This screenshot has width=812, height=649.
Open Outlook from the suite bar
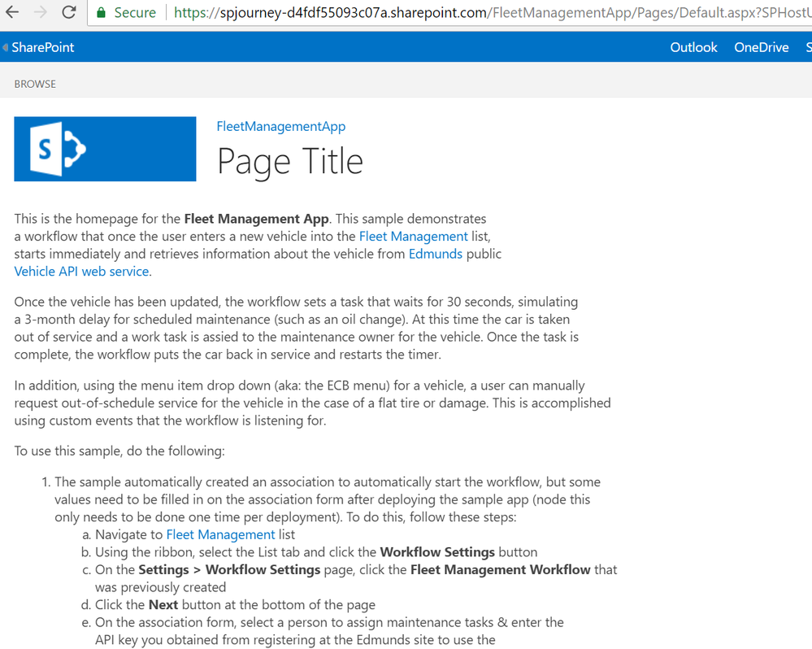tap(693, 48)
